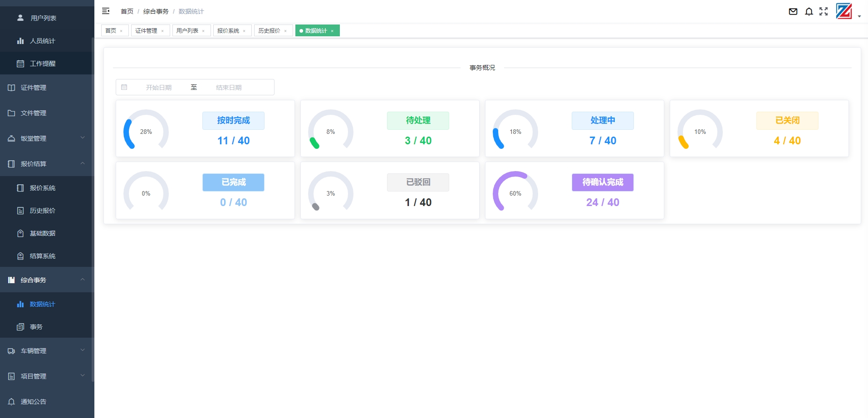Expand the 项目管理 sidebar menu
The height and width of the screenshot is (418, 868).
[46, 376]
